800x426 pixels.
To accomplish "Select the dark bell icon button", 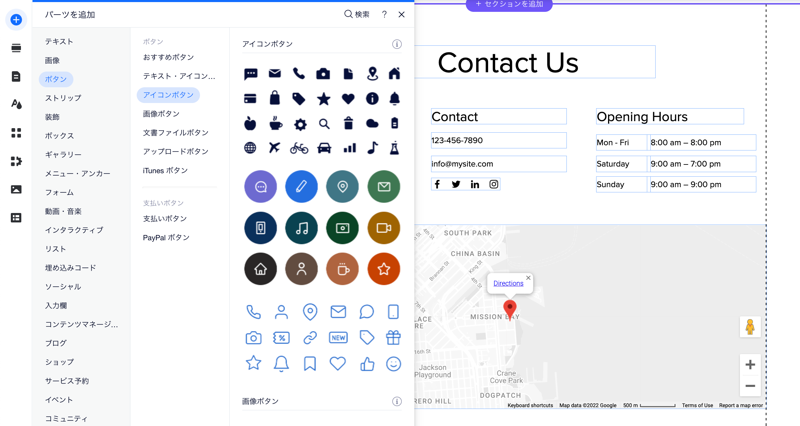I will click(x=394, y=98).
